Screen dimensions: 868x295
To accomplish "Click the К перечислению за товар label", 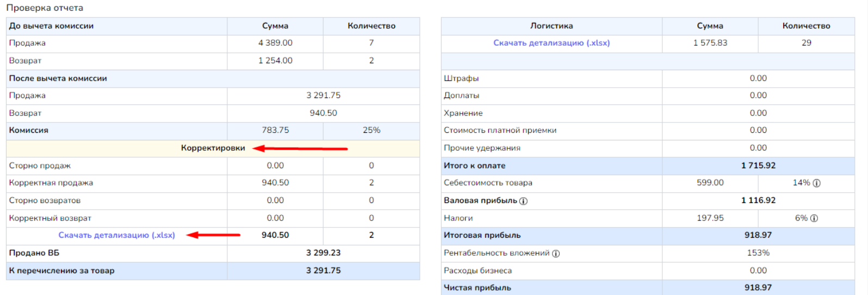I will click(62, 271).
